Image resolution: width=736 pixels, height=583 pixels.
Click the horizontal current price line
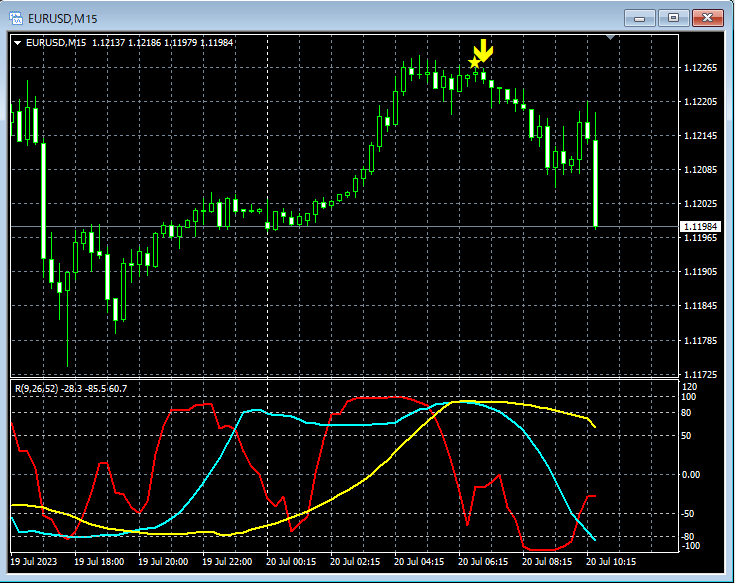coord(345,227)
